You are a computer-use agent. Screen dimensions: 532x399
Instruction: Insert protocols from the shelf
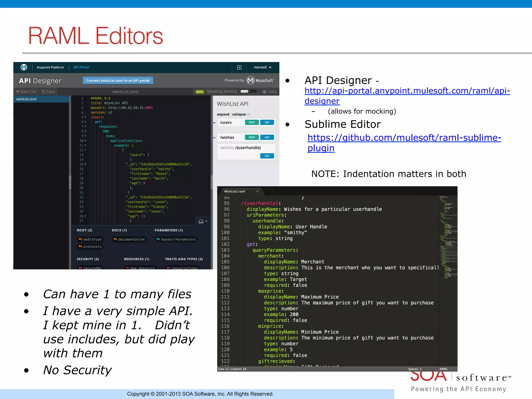pos(90,247)
